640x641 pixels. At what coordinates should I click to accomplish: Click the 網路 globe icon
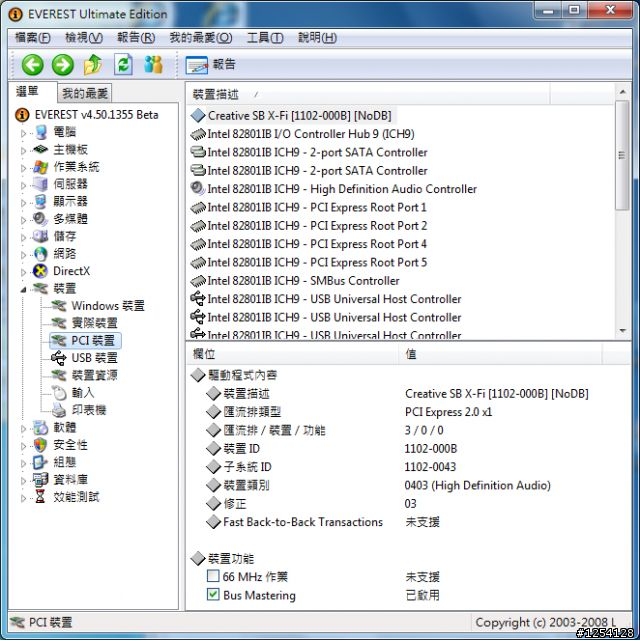40,254
